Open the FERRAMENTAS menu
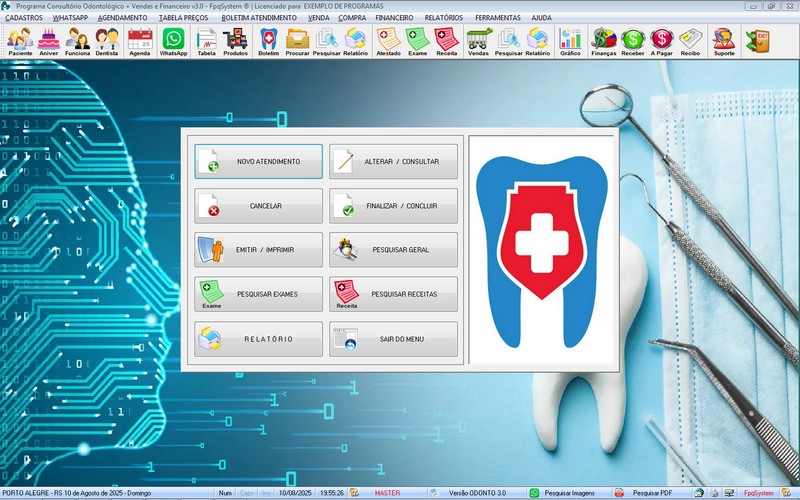800x500 pixels. [497, 18]
